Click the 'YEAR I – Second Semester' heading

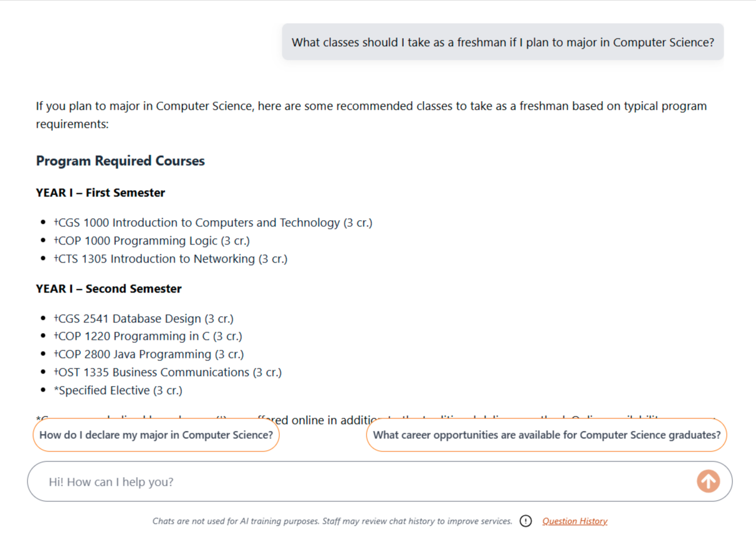pos(108,289)
